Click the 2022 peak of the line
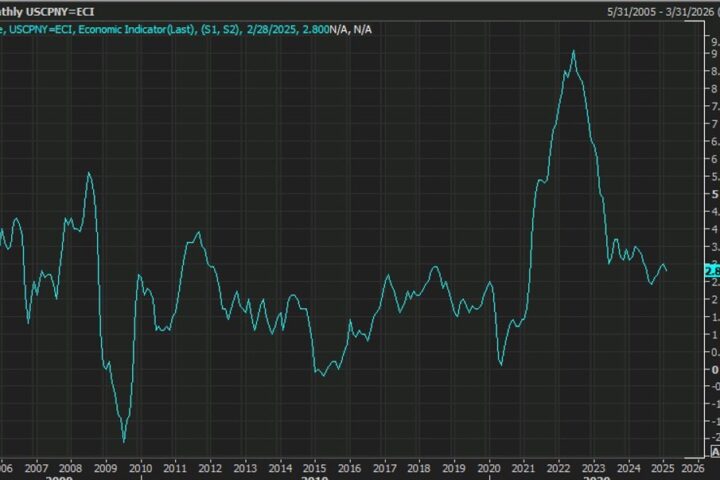The image size is (720, 480). (573, 51)
